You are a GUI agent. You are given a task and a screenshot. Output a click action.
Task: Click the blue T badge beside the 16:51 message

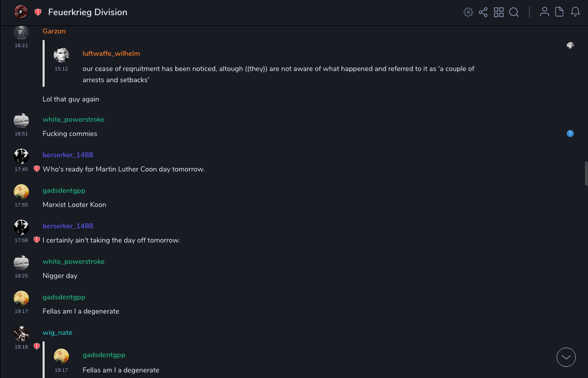570,133
